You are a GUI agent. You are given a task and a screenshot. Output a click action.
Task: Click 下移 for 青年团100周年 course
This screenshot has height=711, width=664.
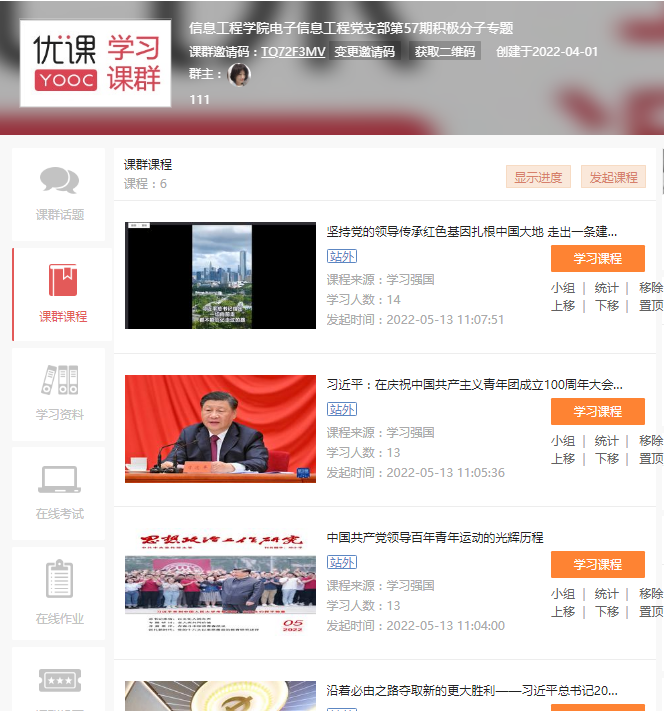click(x=606, y=458)
